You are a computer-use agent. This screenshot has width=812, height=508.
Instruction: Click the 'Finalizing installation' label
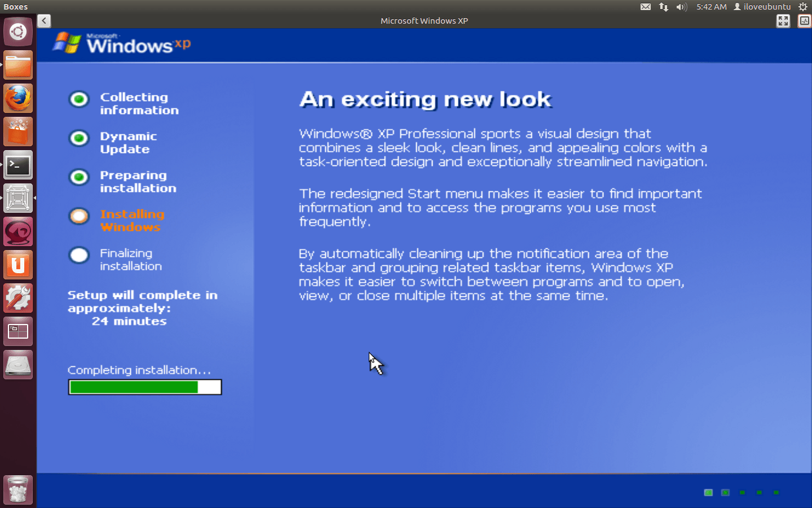point(131,260)
